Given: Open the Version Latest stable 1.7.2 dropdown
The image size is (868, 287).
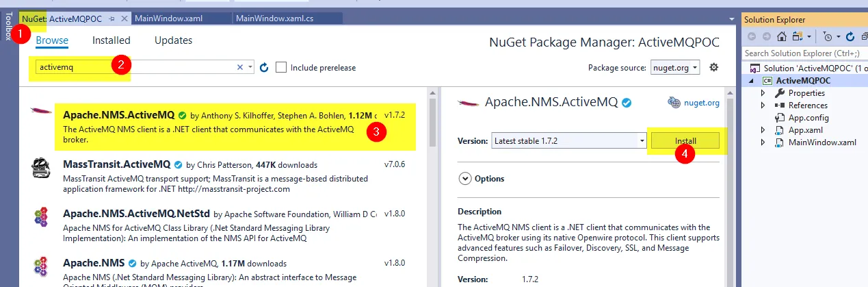Looking at the screenshot, I should click(x=569, y=140).
